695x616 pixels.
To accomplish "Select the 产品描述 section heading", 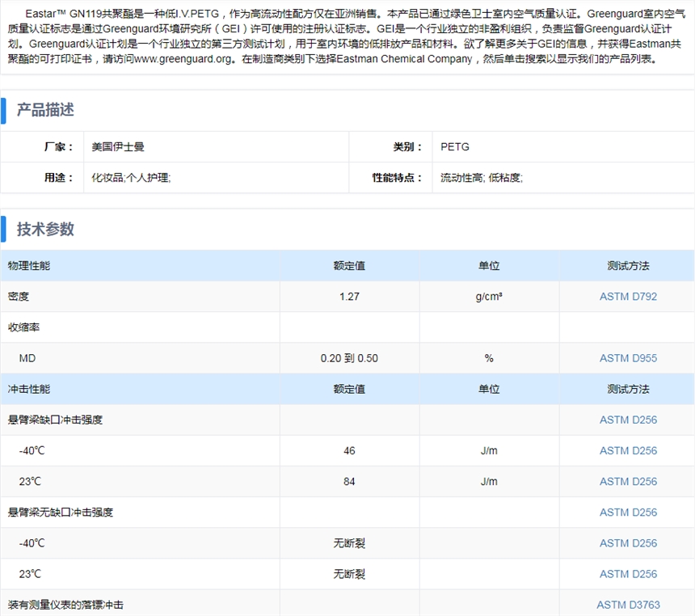I will pos(45,110).
